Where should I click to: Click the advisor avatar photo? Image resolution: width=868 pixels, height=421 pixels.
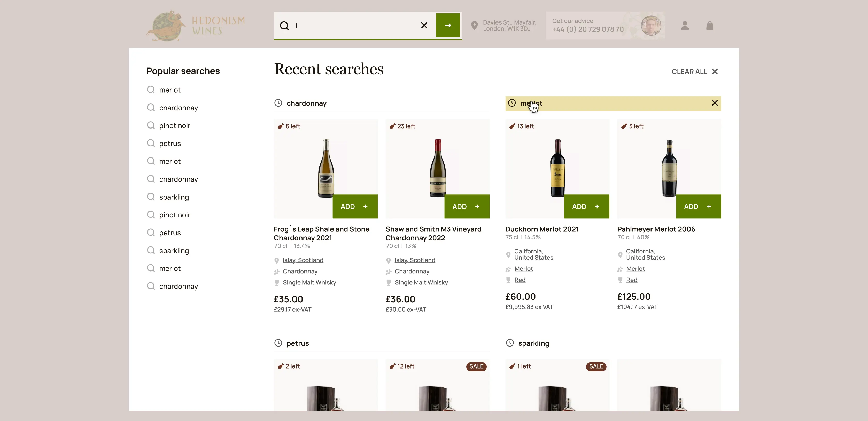tap(651, 26)
